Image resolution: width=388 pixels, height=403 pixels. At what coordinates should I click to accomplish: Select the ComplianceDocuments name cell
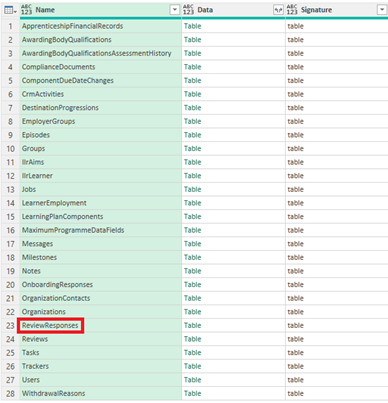(101, 67)
